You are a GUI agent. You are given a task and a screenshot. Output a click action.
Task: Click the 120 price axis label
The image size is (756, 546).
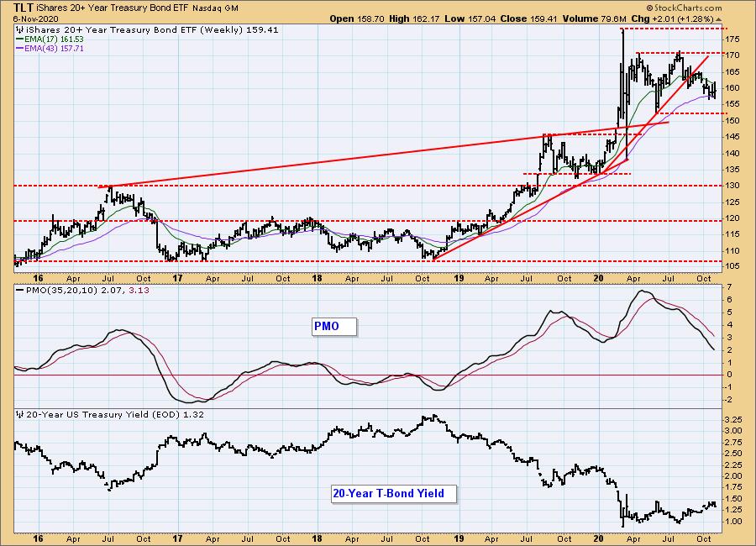pyautogui.click(x=732, y=218)
